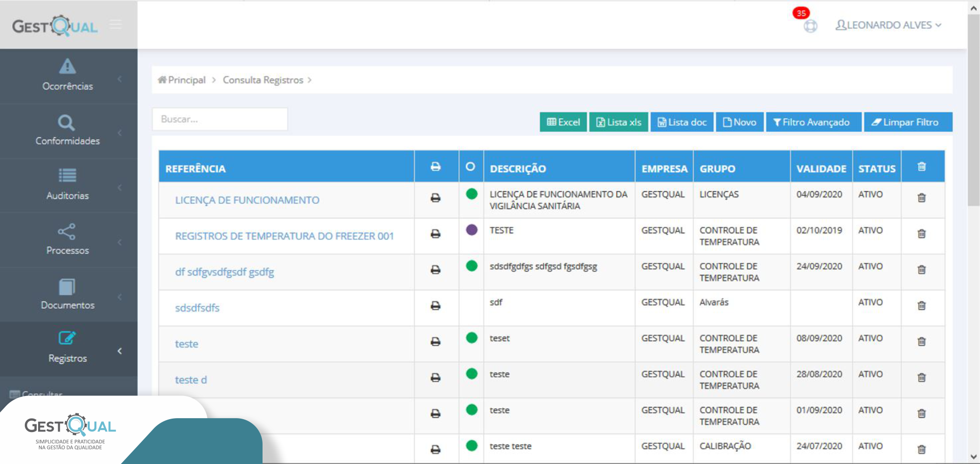980x464 pixels.
Task: Print the LICENÇA DE FUNCIONAMENTO record
Action: tap(436, 198)
